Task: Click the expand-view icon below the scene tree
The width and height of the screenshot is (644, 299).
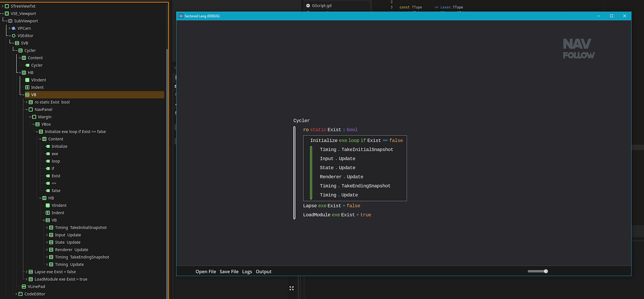Action: click(291, 288)
